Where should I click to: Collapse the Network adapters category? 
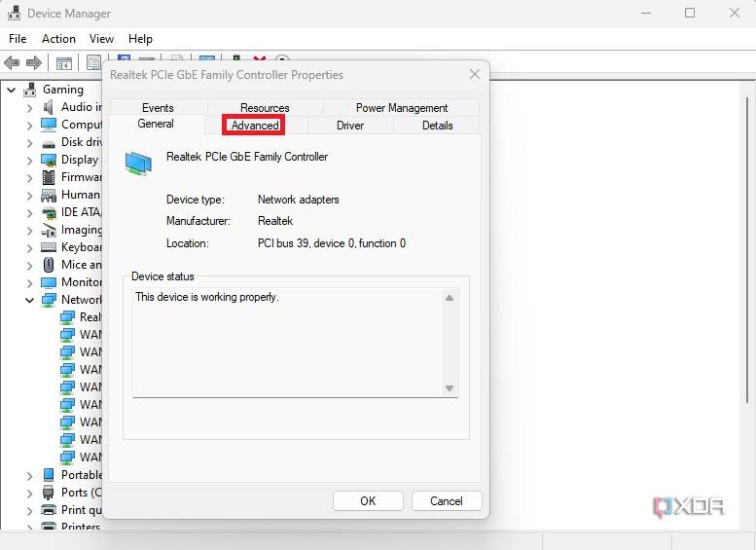tap(30, 300)
